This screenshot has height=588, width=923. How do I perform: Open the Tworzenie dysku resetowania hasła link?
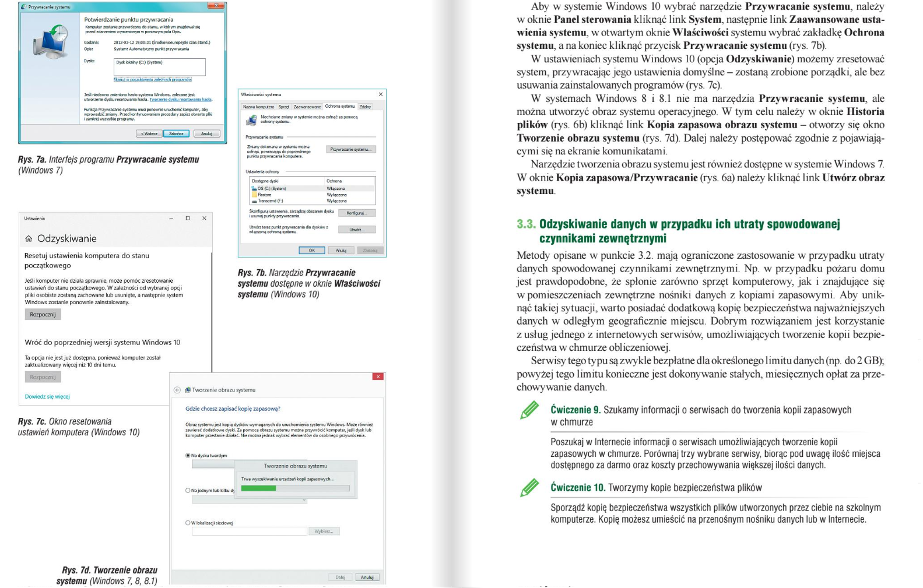click(x=181, y=99)
